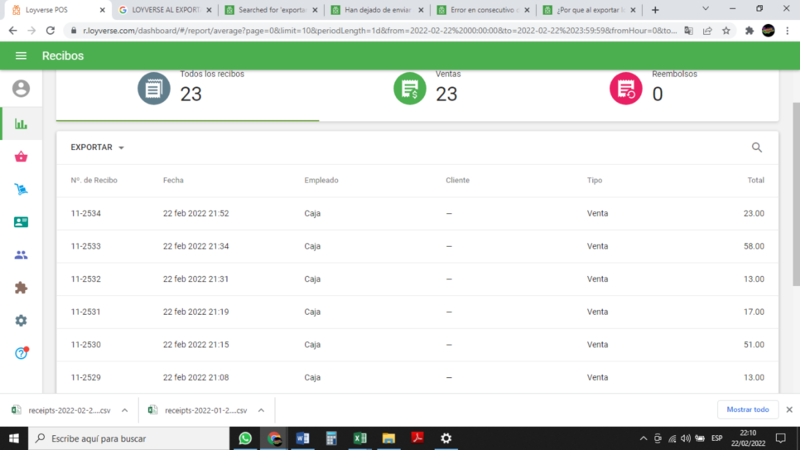
Task: Open Excel from the Windows taskbar
Action: tap(360, 438)
